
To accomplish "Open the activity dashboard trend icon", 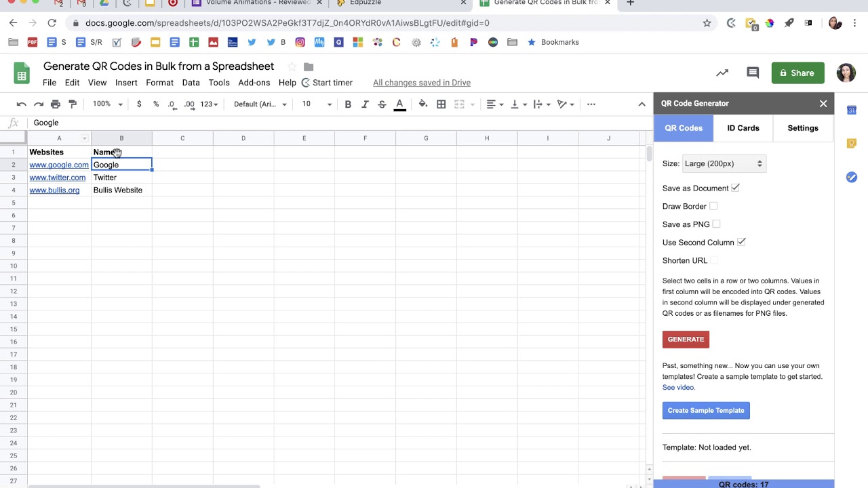I will 722,73.
